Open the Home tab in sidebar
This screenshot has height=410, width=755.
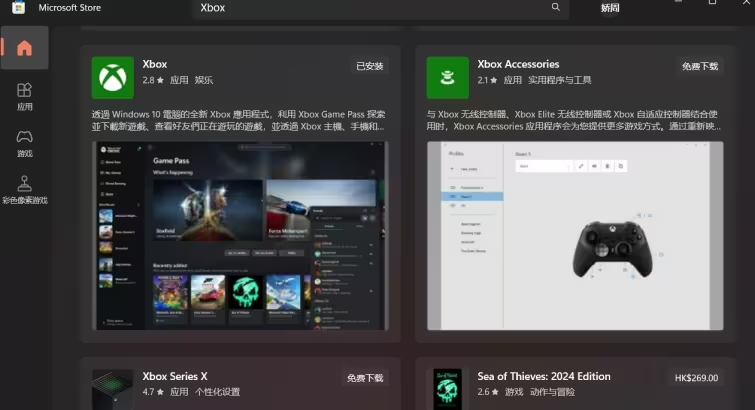click(x=25, y=48)
